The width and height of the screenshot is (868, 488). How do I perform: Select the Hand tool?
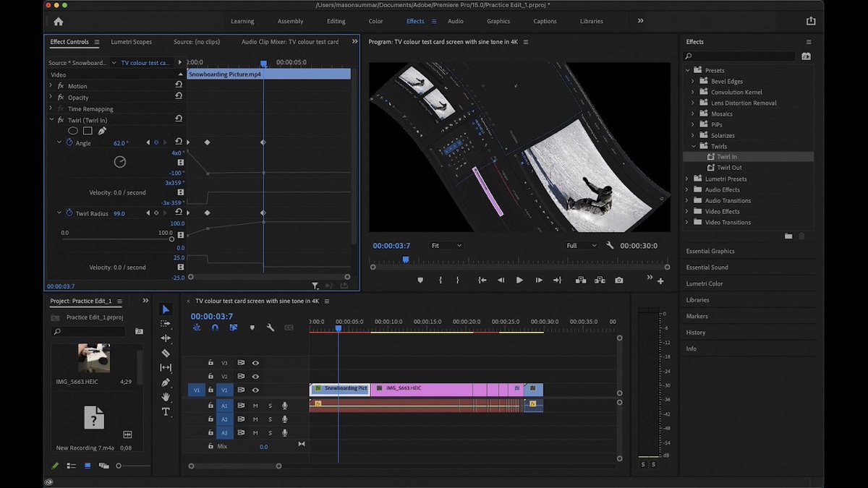[166, 397]
